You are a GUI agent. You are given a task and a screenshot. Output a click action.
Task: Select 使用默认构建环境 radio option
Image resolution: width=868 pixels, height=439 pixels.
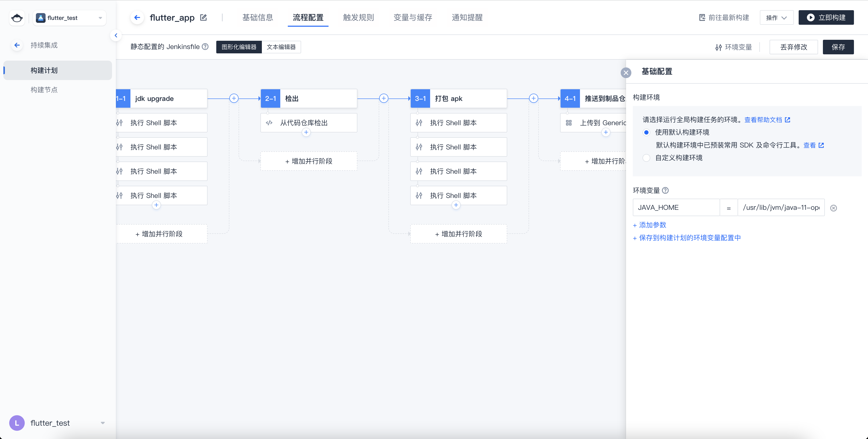click(x=646, y=132)
